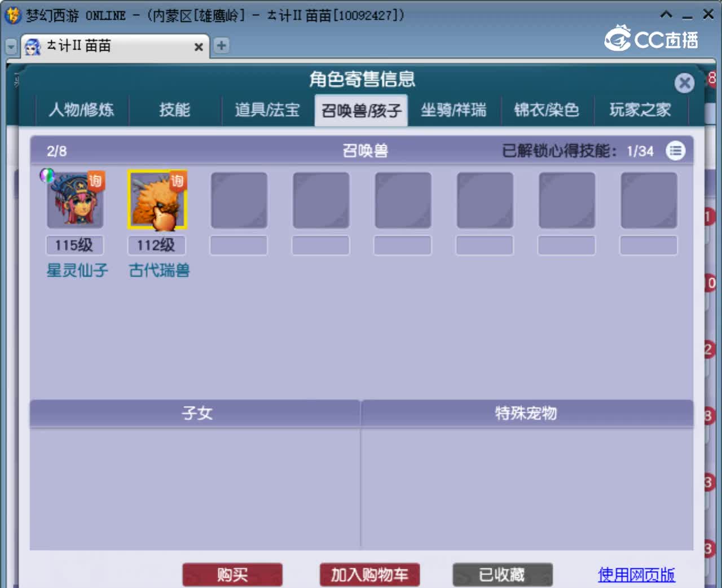
Task: Click the 2/8 pet count
Action: point(56,151)
